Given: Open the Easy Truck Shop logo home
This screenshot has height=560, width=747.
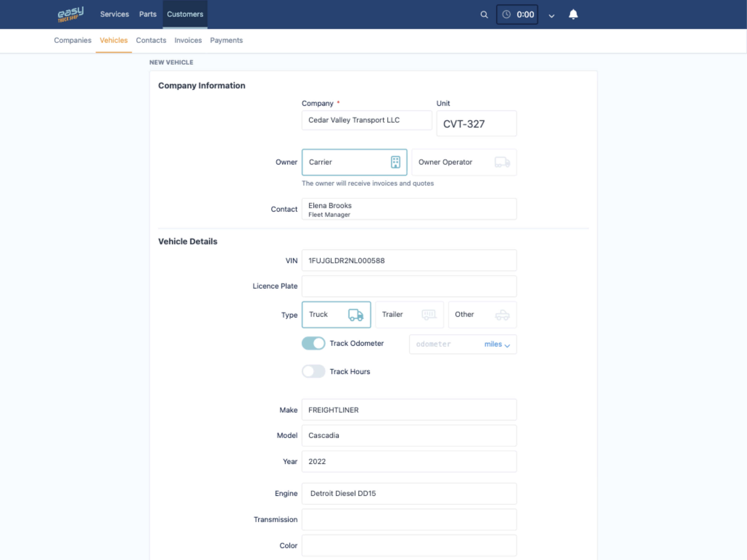Looking at the screenshot, I should [x=70, y=14].
